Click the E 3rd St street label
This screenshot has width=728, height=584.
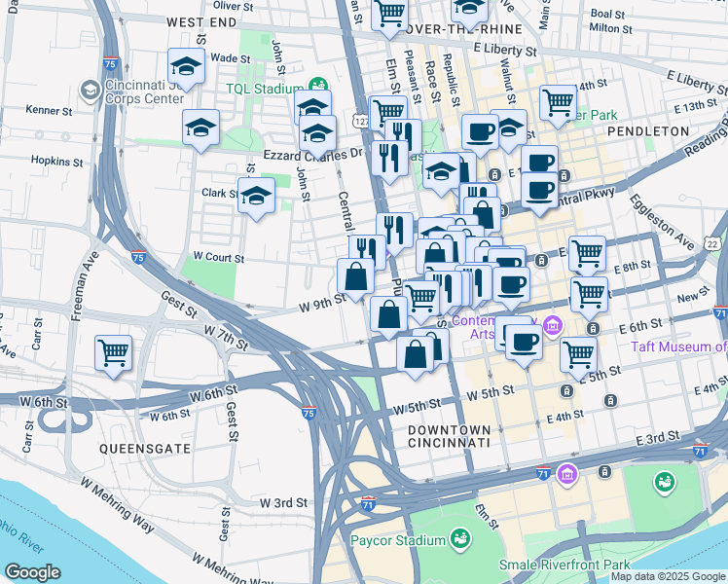click(x=658, y=438)
